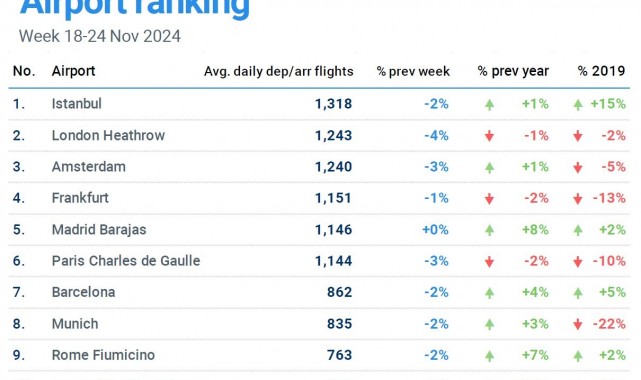
Task: Select the London Heathrow airport name
Action: 108,135
